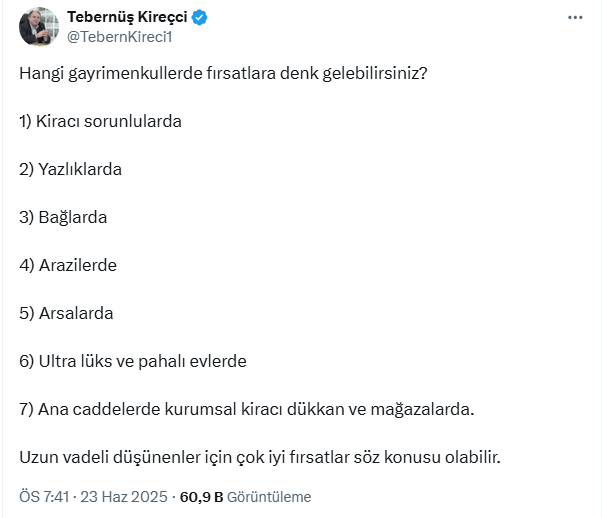Select the line '2) Yazlıklarda'
The height and width of the screenshot is (518, 602).
click(70, 170)
